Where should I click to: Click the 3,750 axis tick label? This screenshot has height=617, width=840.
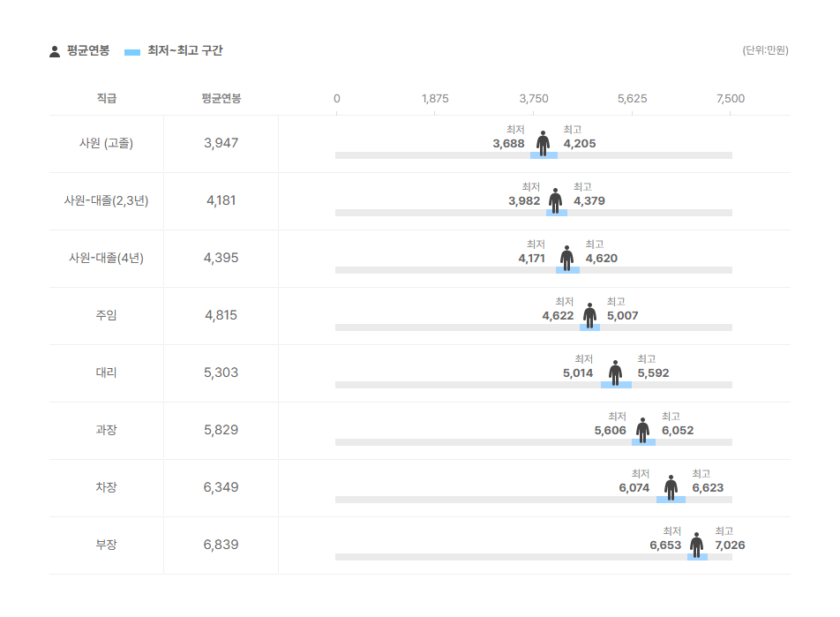point(534,99)
